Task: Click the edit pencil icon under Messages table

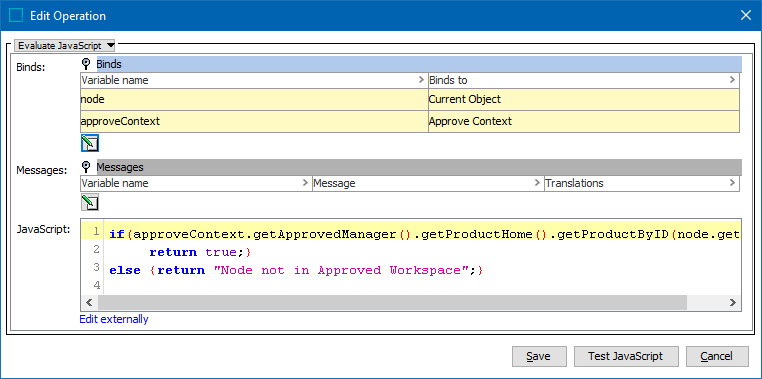Action: 89,202
